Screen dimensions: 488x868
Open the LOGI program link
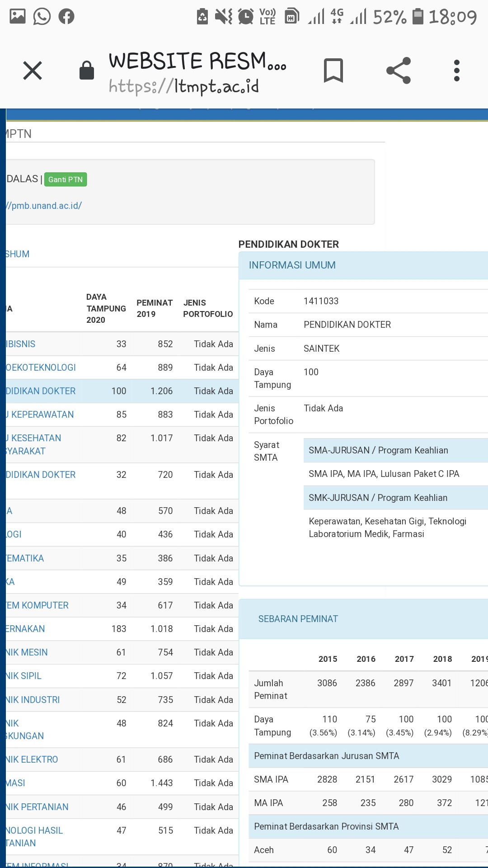[14, 534]
